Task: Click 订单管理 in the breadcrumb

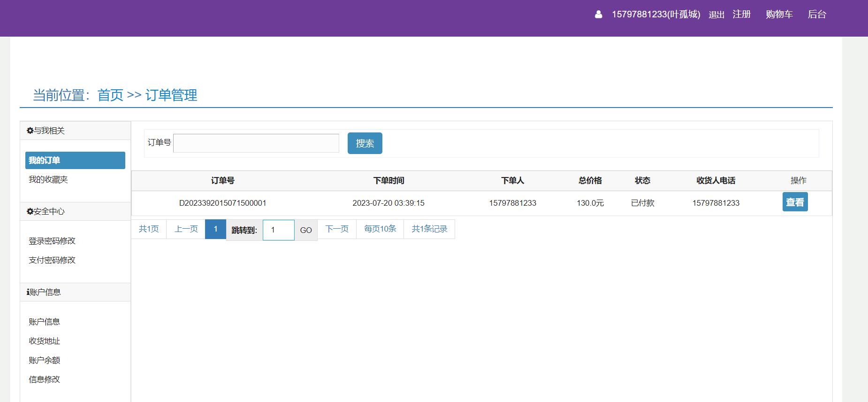Action: pos(171,95)
